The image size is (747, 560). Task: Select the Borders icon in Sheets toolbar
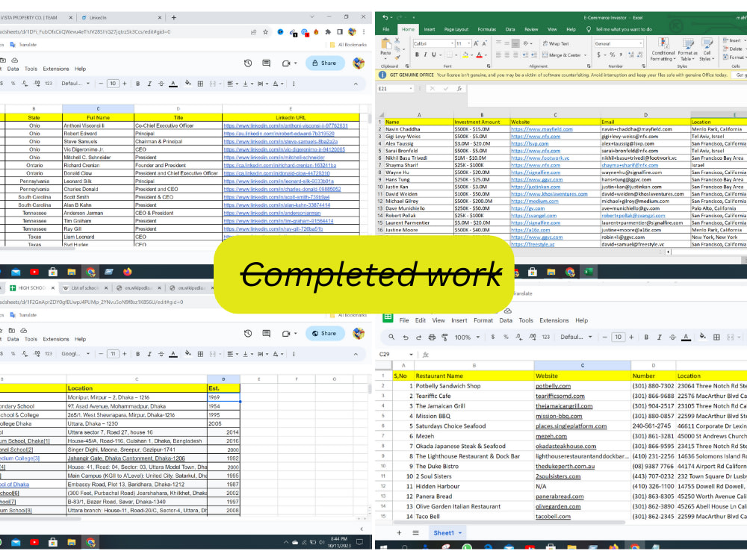pyautogui.click(x=715, y=337)
